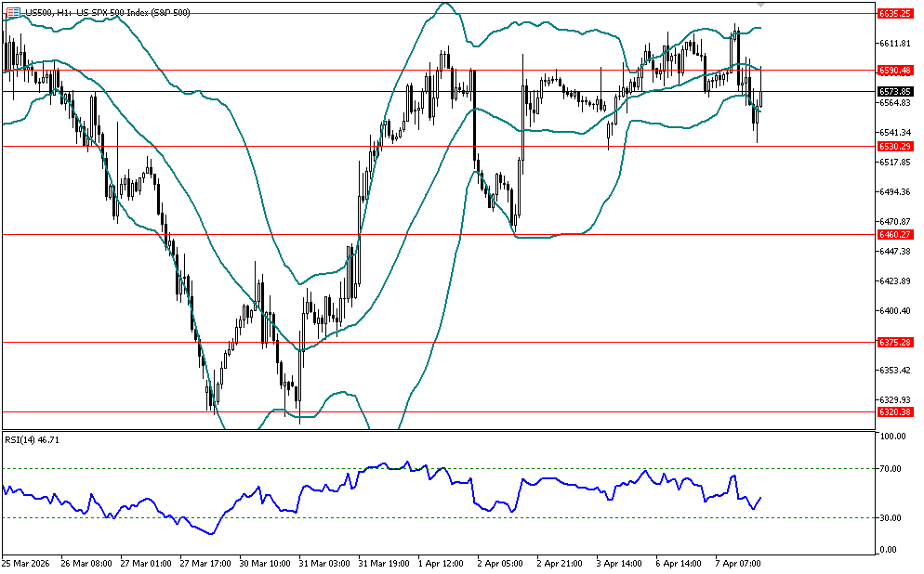This screenshot has width=924, height=574.
Task: Click the 6611.81 value on price scale
Action: 893,44
